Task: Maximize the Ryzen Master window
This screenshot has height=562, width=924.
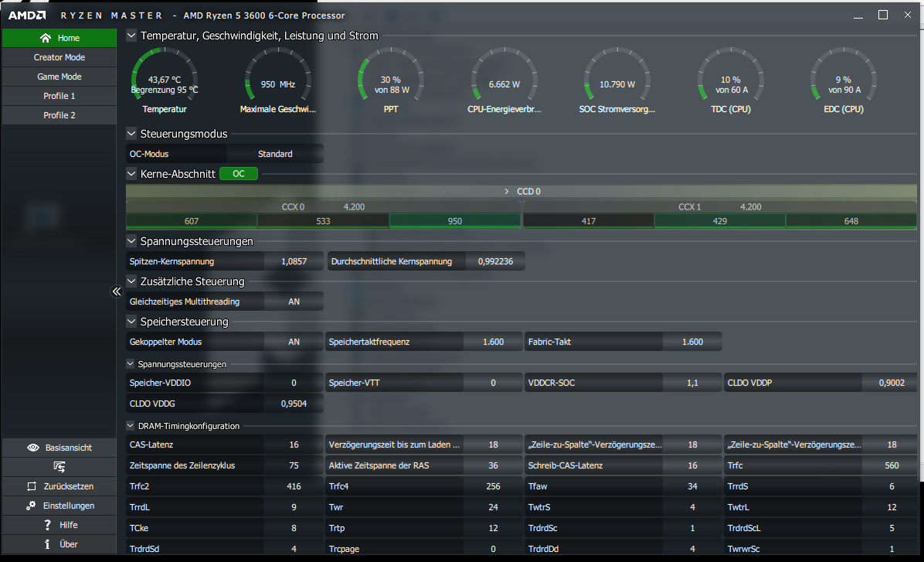Action: [x=883, y=15]
